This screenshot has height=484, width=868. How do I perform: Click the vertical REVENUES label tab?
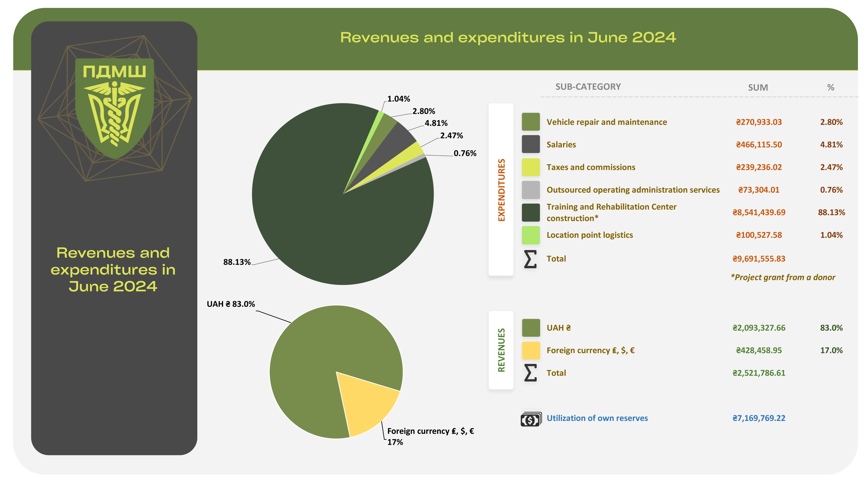coord(501,350)
